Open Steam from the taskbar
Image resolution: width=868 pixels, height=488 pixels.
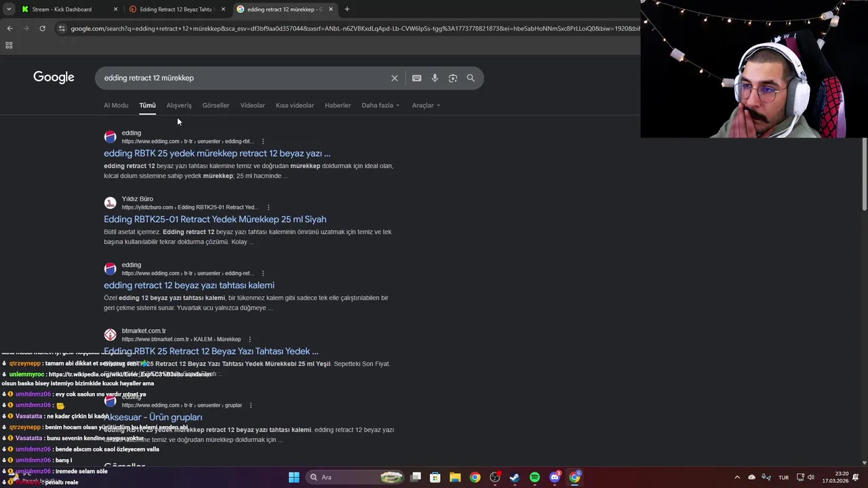[515, 477]
